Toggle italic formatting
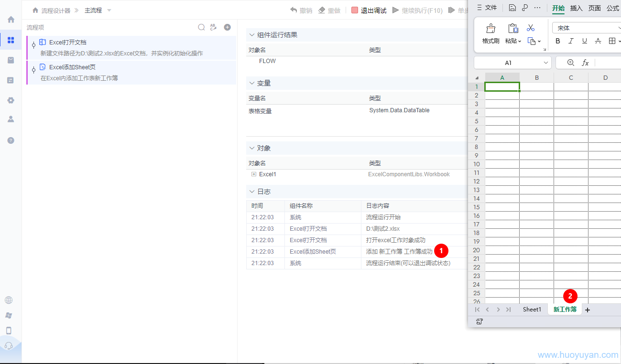621x364 pixels. 571,41
